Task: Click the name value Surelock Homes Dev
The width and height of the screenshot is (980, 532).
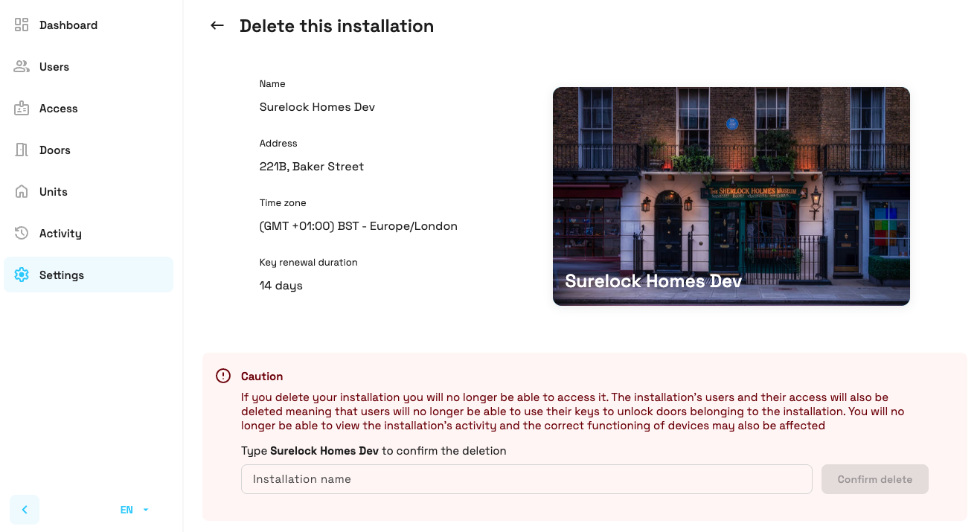Action: click(317, 107)
